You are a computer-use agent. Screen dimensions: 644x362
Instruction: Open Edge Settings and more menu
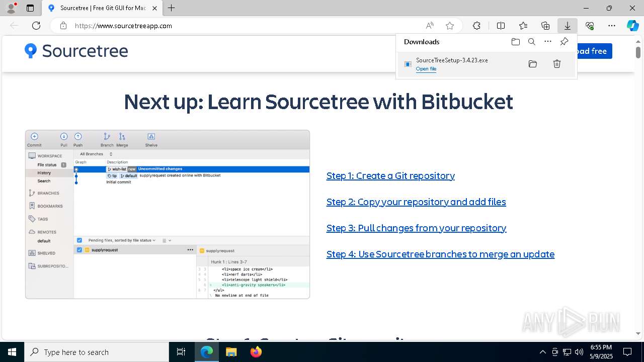[x=612, y=26]
